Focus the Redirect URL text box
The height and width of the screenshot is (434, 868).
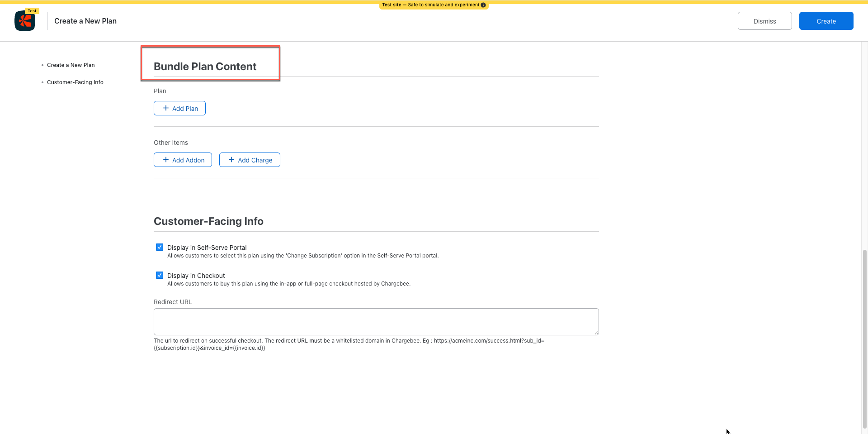(376, 322)
